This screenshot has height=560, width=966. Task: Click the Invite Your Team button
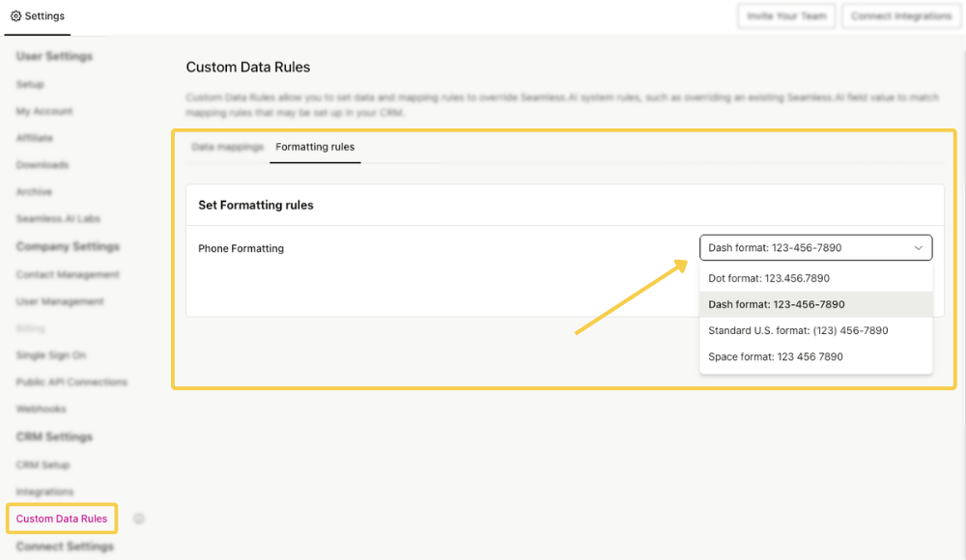click(786, 16)
